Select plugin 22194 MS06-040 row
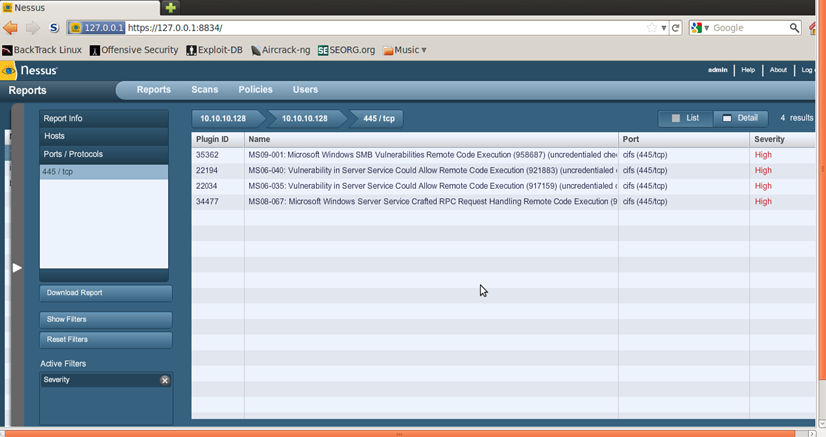 503,170
